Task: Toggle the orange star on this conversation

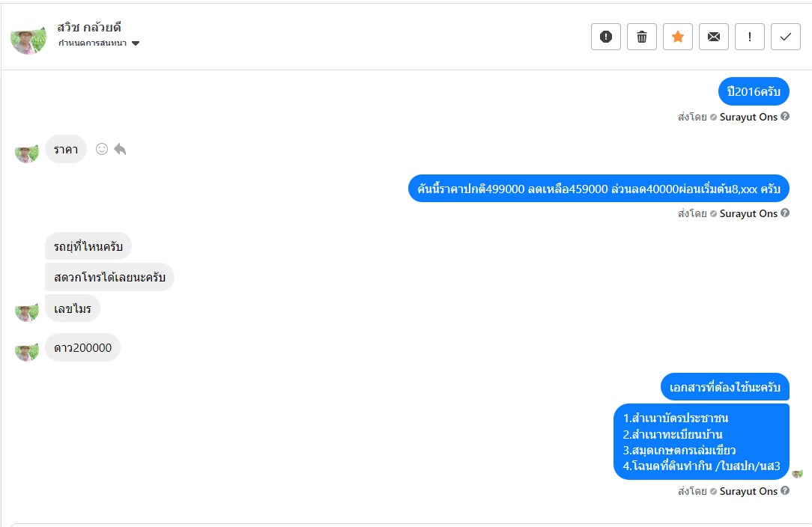Action: [x=678, y=37]
